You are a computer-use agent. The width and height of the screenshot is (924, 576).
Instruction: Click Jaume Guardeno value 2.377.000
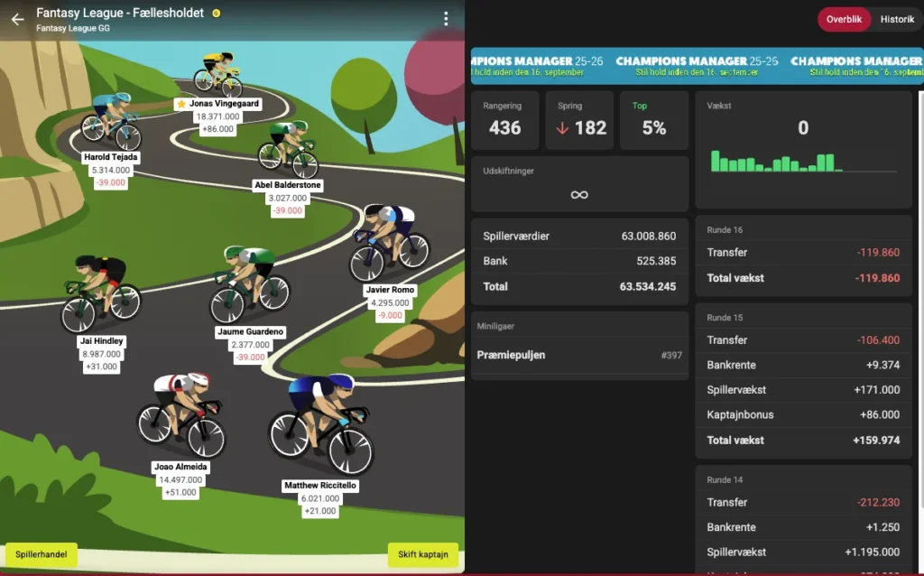(x=250, y=345)
